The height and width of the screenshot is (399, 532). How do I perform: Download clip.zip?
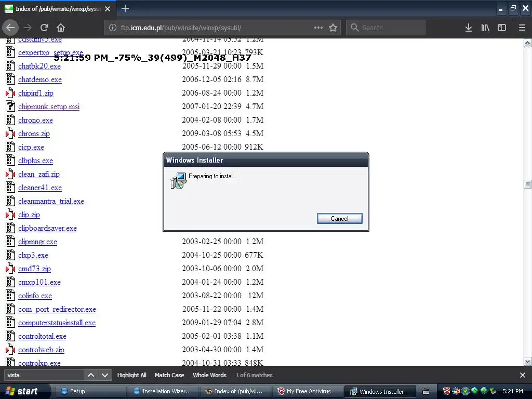tap(29, 215)
